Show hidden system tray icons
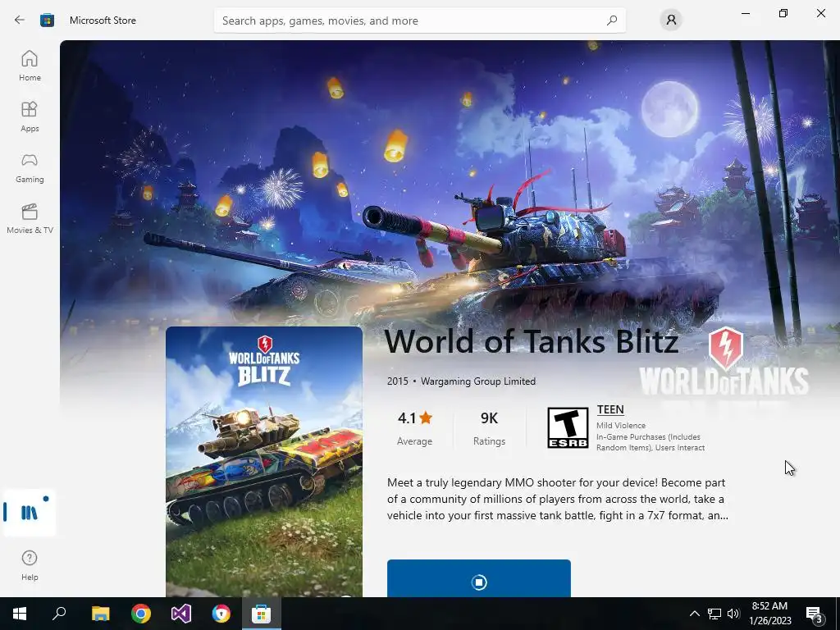840x630 pixels. click(694, 614)
